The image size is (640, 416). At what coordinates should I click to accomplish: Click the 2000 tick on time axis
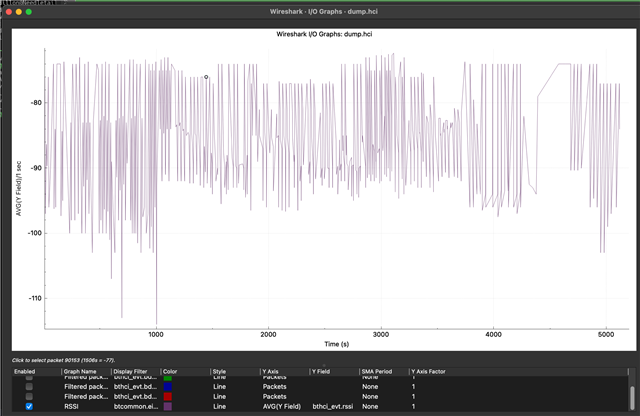pyautogui.click(x=268, y=334)
